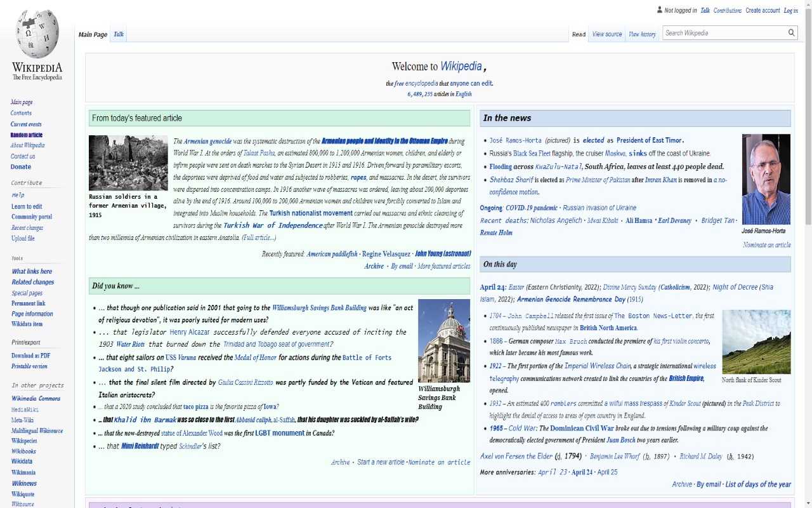This screenshot has width=812, height=508.
Task: Open the Contributions link
Action: pyautogui.click(x=728, y=10)
